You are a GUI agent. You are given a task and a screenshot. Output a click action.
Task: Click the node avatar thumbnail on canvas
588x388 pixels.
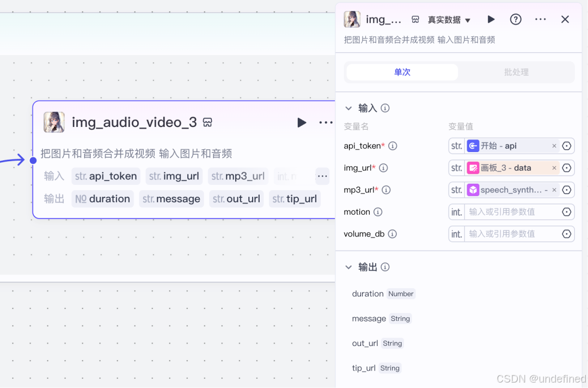[x=54, y=122]
